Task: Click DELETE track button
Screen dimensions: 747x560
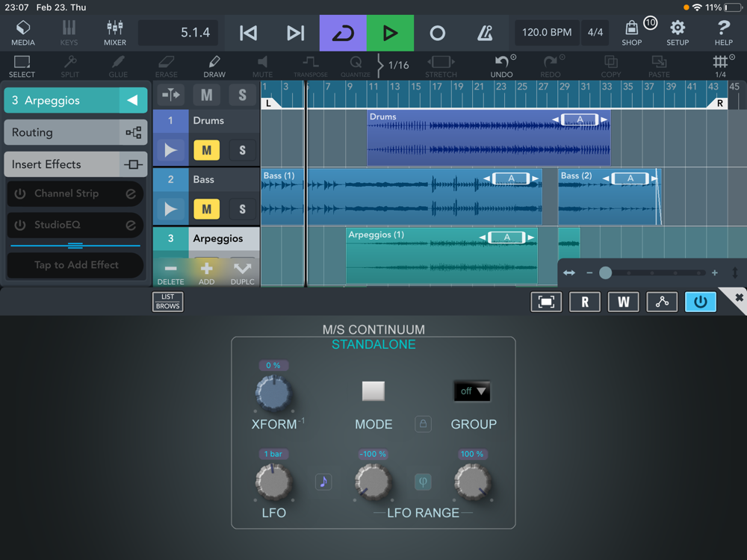Action: coord(170,273)
